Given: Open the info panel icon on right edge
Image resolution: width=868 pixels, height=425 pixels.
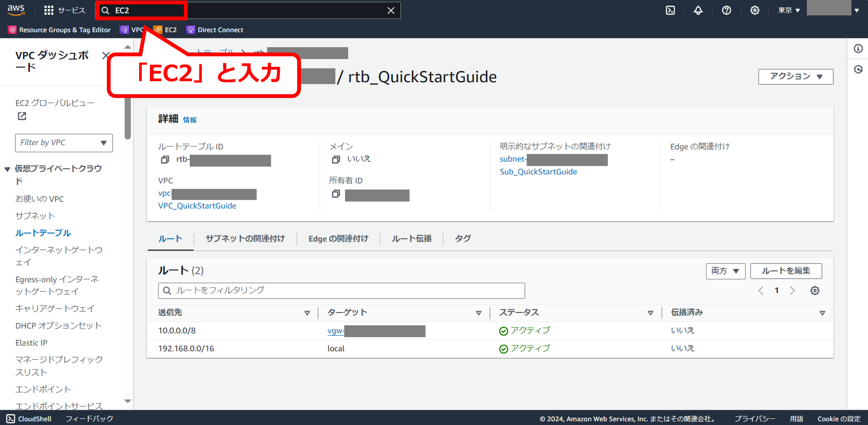Looking at the screenshot, I should 858,48.
